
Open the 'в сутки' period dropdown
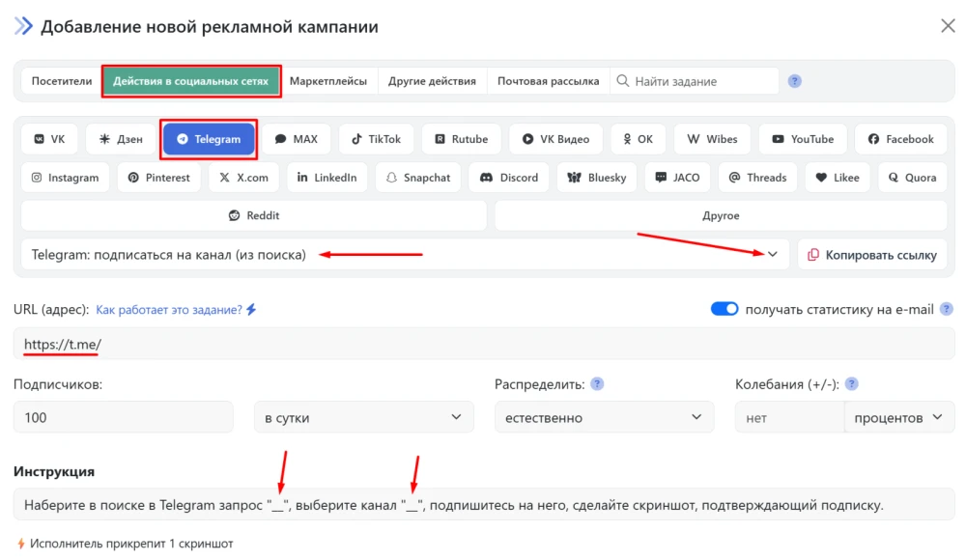pyautogui.click(x=363, y=416)
